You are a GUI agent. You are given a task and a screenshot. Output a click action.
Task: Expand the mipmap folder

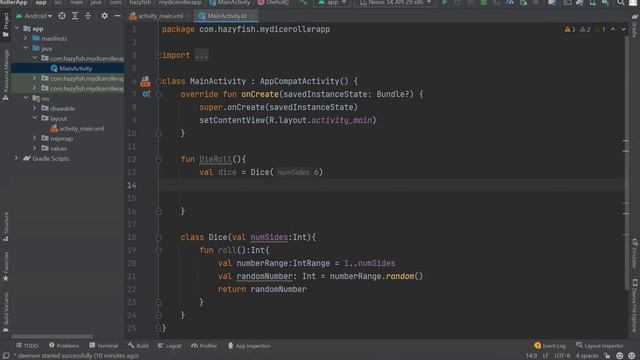[35, 138]
